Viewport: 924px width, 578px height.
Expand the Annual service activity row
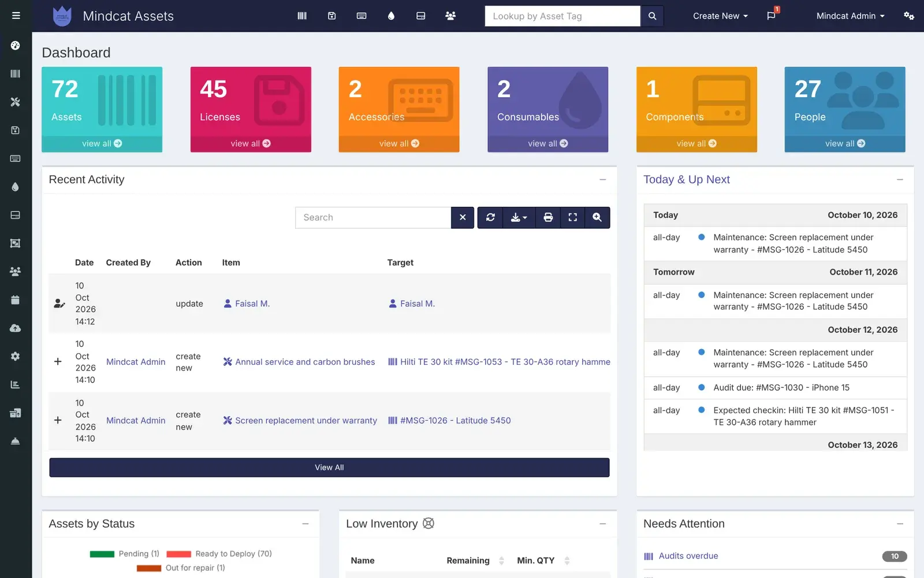click(58, 362)
